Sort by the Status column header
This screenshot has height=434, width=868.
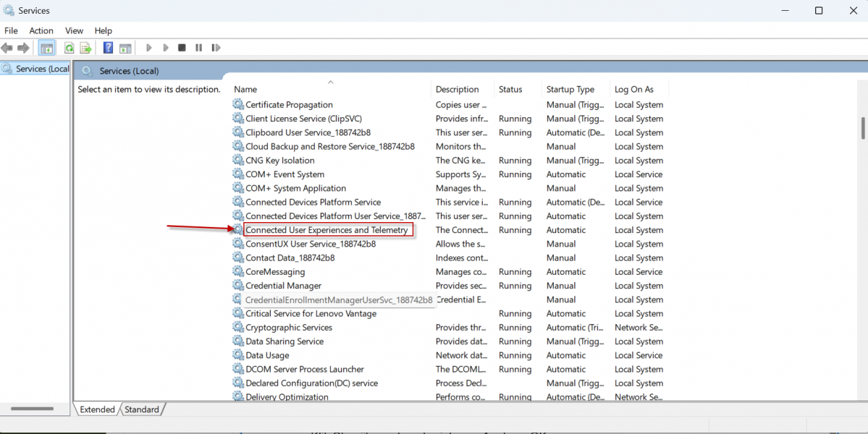510,90
